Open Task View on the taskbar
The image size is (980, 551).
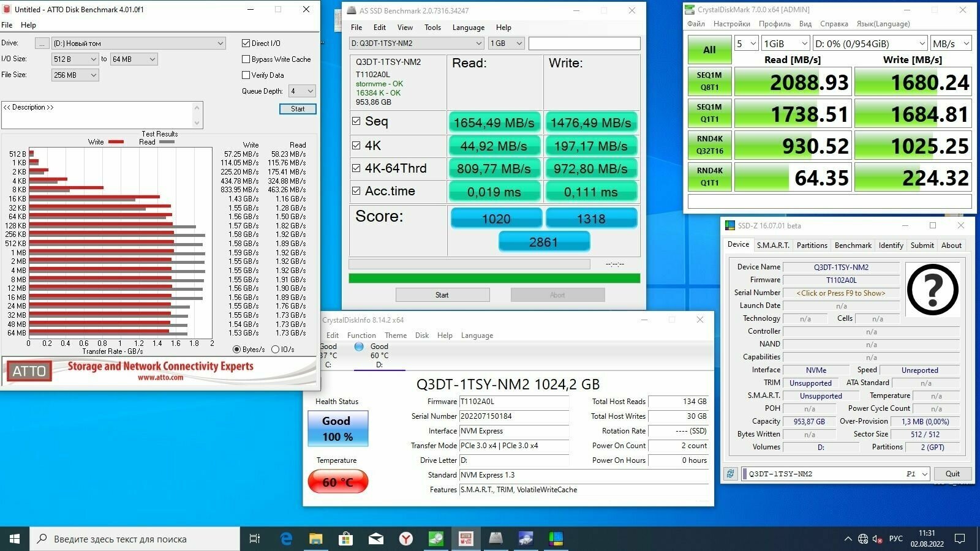pos(255,539)
